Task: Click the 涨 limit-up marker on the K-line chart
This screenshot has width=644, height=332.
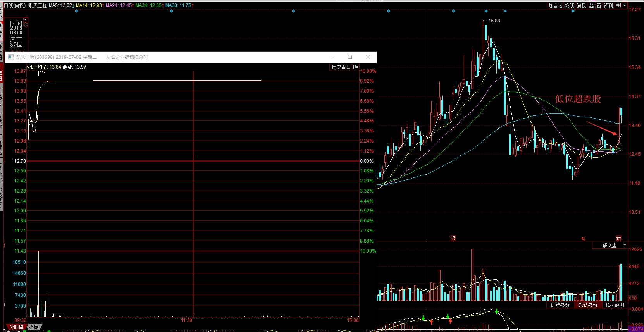Action: pyautogui.click(x=618, y=238)
